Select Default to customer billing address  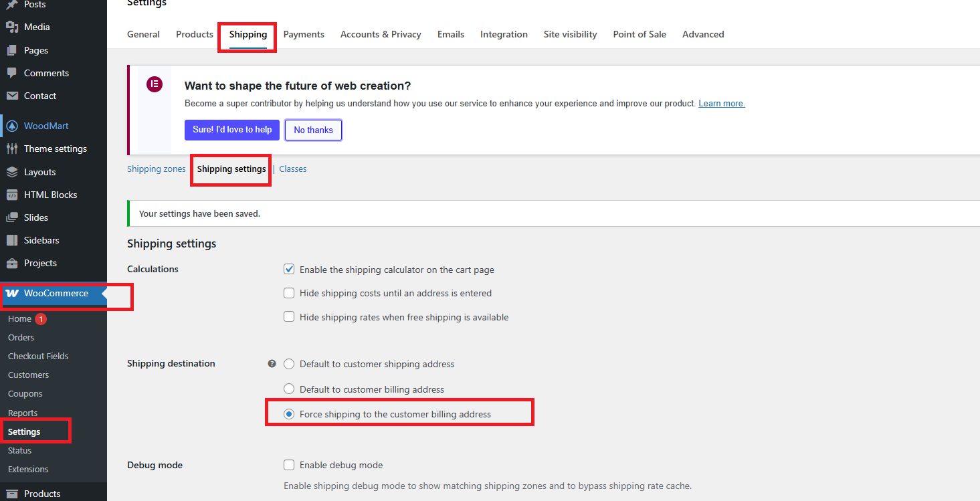(289, 389)
